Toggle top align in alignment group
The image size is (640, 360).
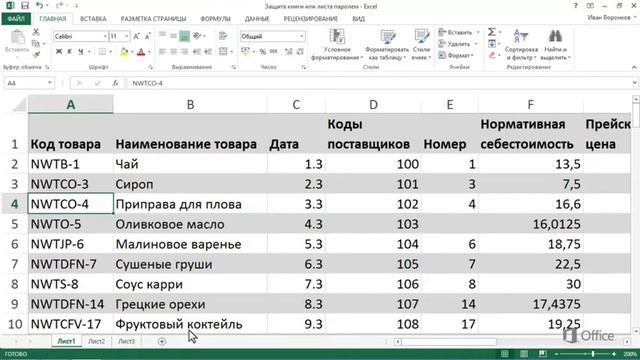162,36
